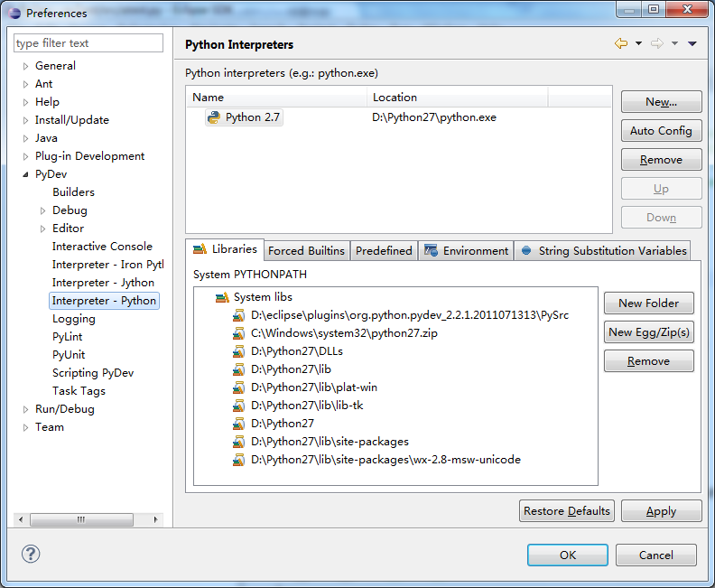This screenshot has height=588, width=715.
Task: Select Logging preferences
Action: (x=74, y=319)
